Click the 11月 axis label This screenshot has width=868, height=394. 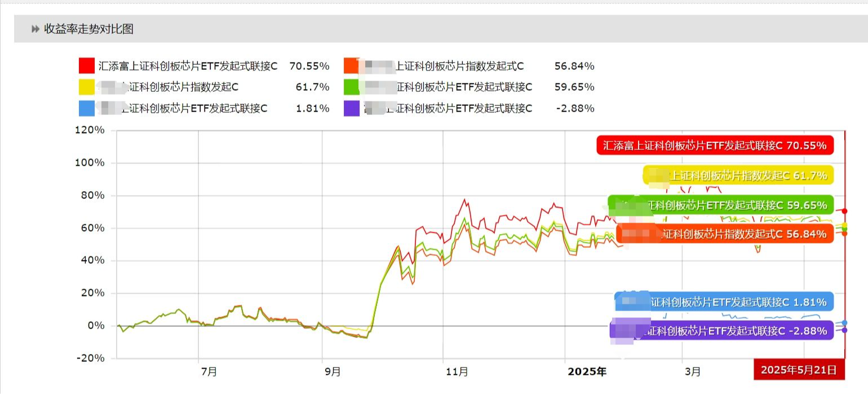(457, 372)
